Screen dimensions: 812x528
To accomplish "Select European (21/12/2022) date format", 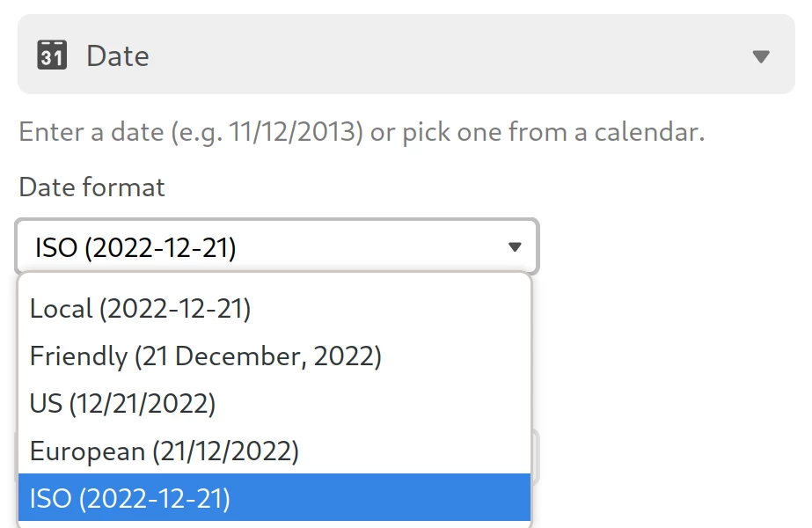I will (x=274, y=451).
